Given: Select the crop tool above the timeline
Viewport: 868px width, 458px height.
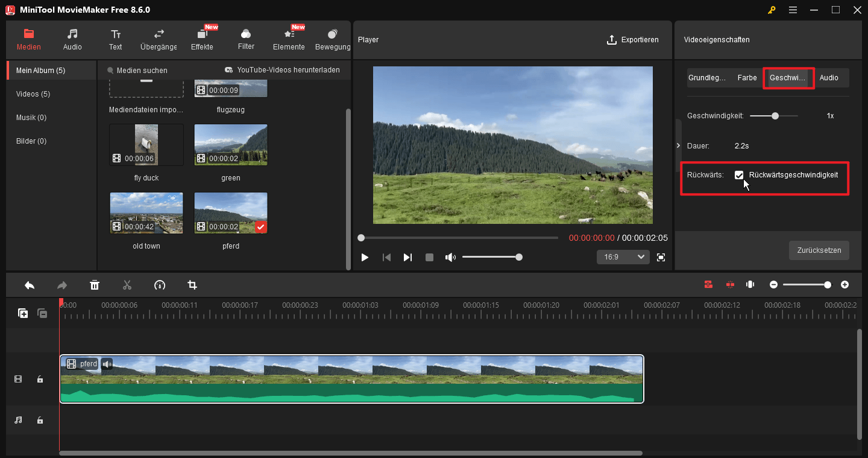Looking at the screenshot, I should (x=192, y=284).
